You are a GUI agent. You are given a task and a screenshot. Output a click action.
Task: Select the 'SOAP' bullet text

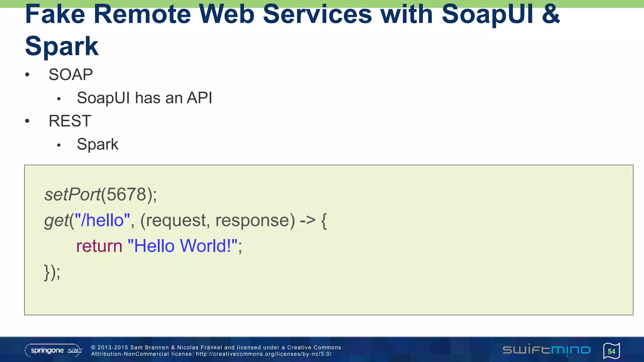(x=71, y=75)
